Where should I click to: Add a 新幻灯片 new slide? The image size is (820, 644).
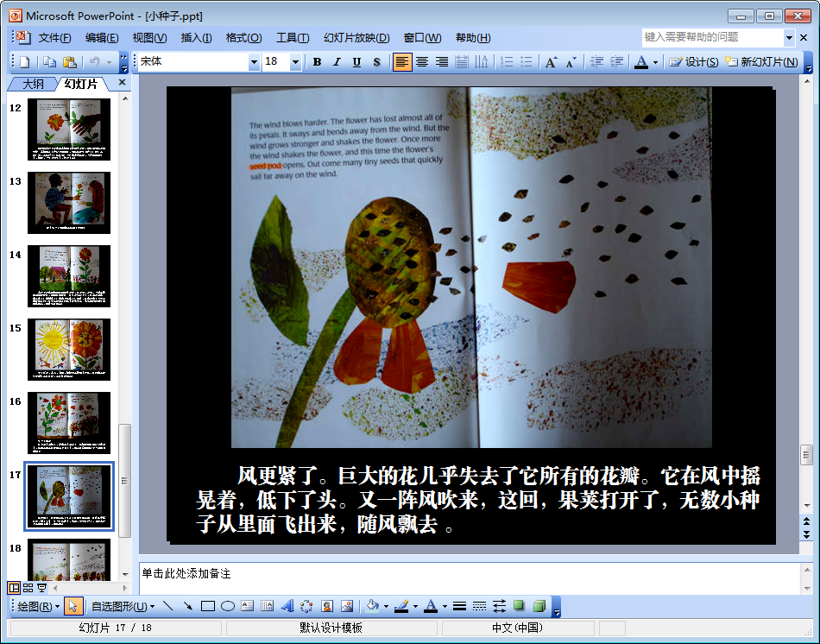point(761,62)
